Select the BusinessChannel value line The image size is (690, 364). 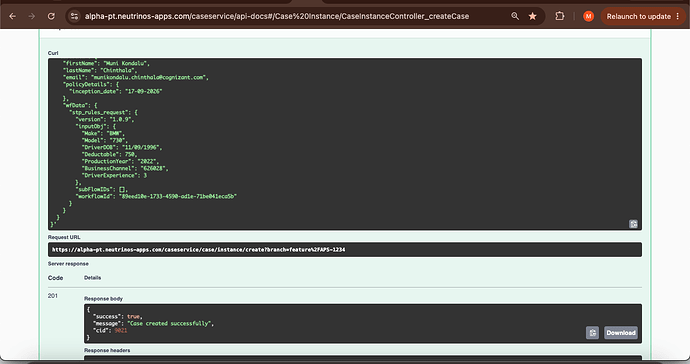(x=125, y=169)
